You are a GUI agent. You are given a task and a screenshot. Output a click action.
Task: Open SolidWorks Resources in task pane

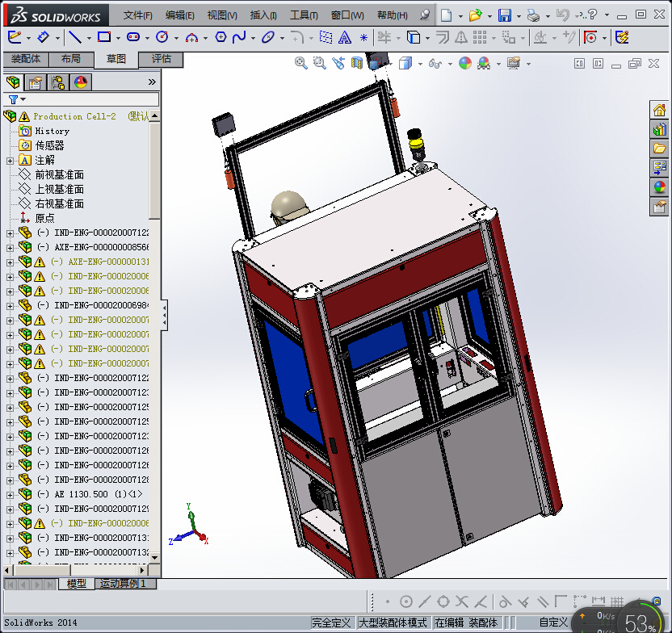[x=659, y=110]
